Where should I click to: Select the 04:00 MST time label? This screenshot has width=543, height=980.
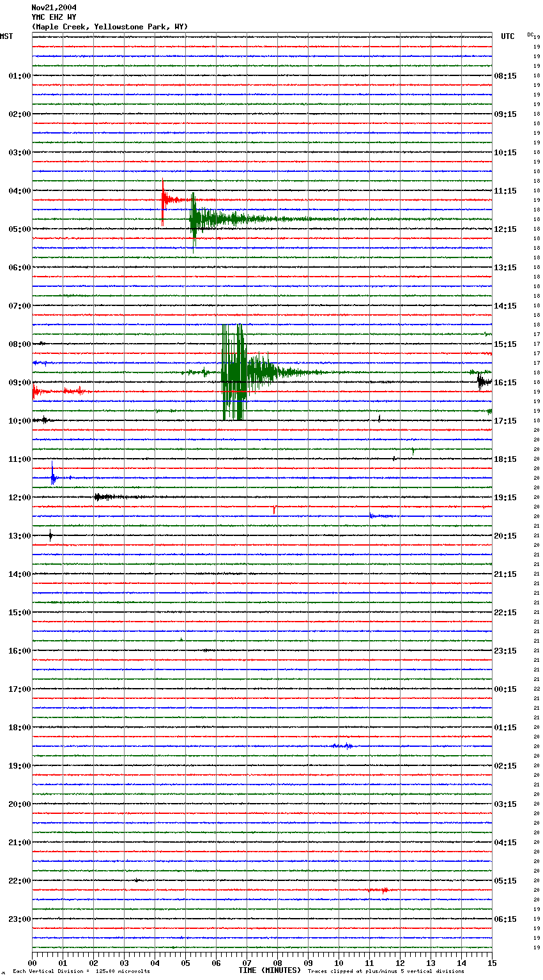click(x=20, y=191)
